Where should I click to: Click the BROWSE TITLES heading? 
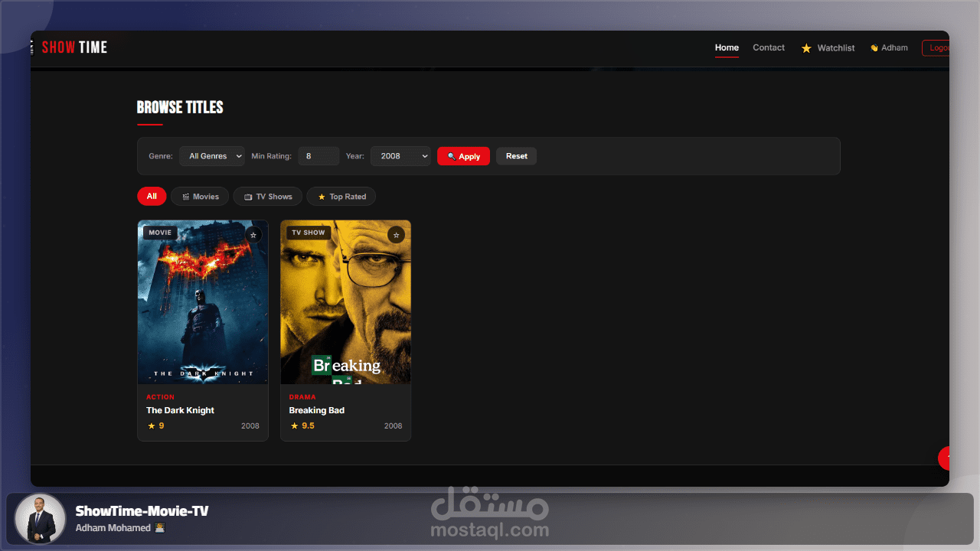point(180,107)
